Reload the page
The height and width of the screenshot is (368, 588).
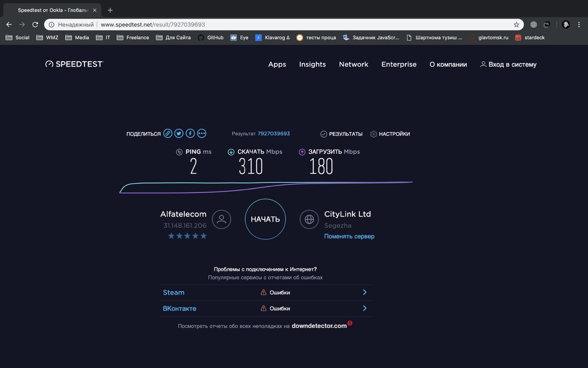[x=35, y=24]
